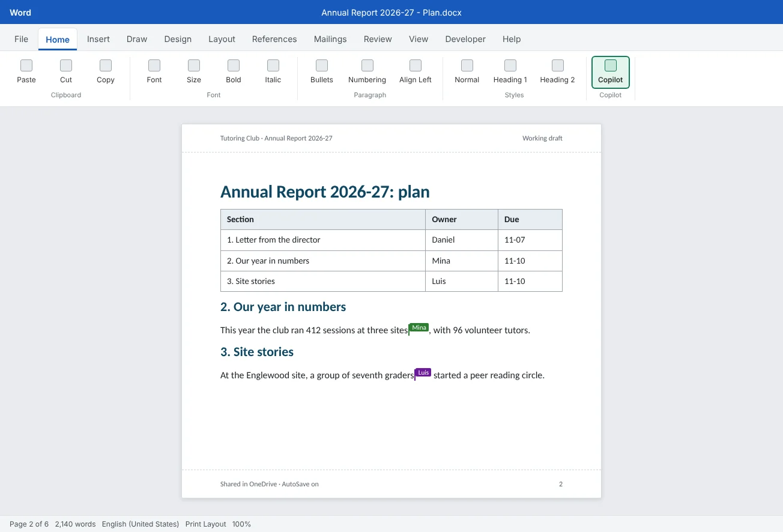Open the File tab
783x532 pixels.
[x=21, y=39]
